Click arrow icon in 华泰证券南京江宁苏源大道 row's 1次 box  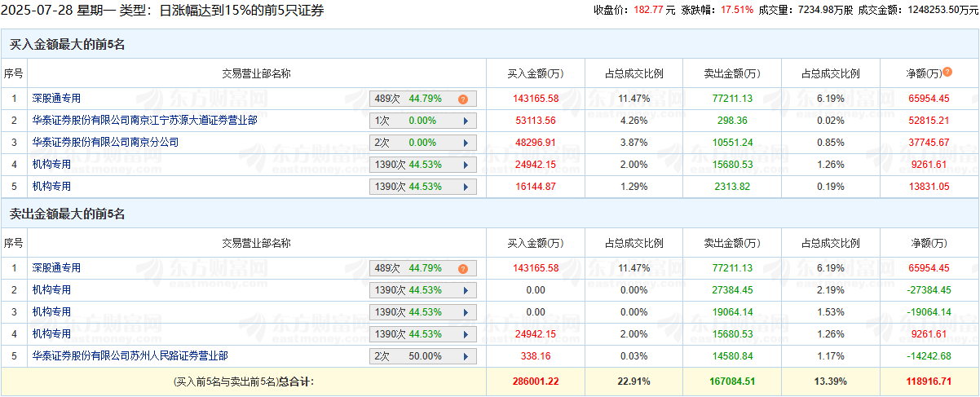466,121
